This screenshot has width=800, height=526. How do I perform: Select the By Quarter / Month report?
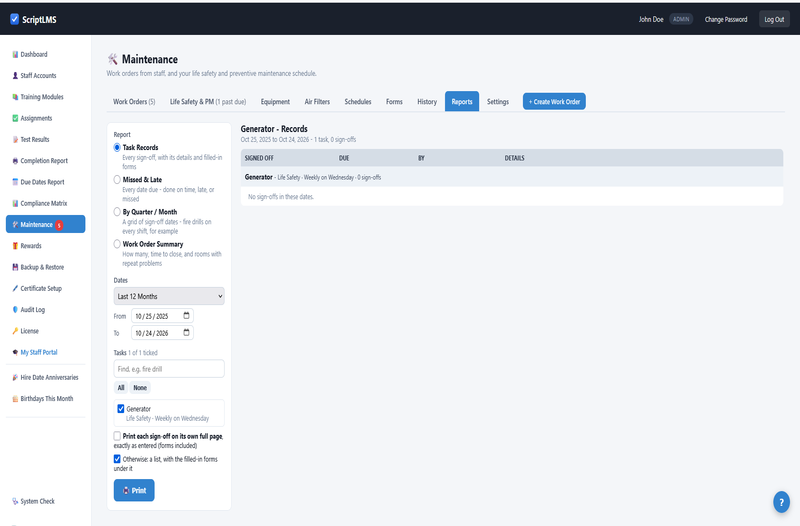[x=117, y=212]
